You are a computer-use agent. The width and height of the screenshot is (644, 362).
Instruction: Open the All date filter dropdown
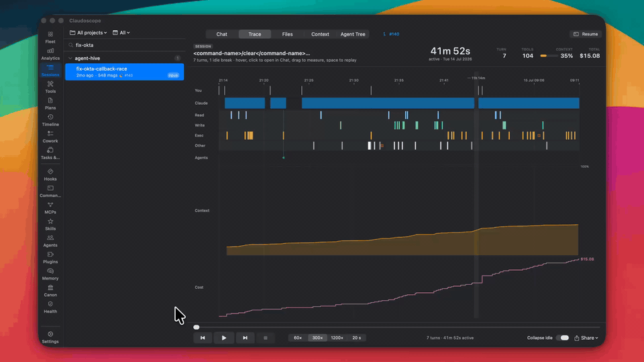click(x=121, y=32)
